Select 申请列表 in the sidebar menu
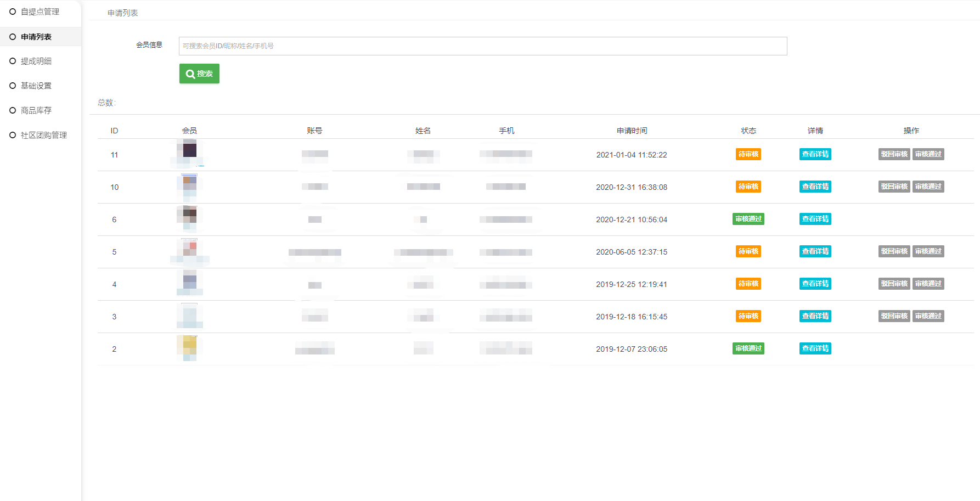 pyautogui.click(x=36, y=37)
